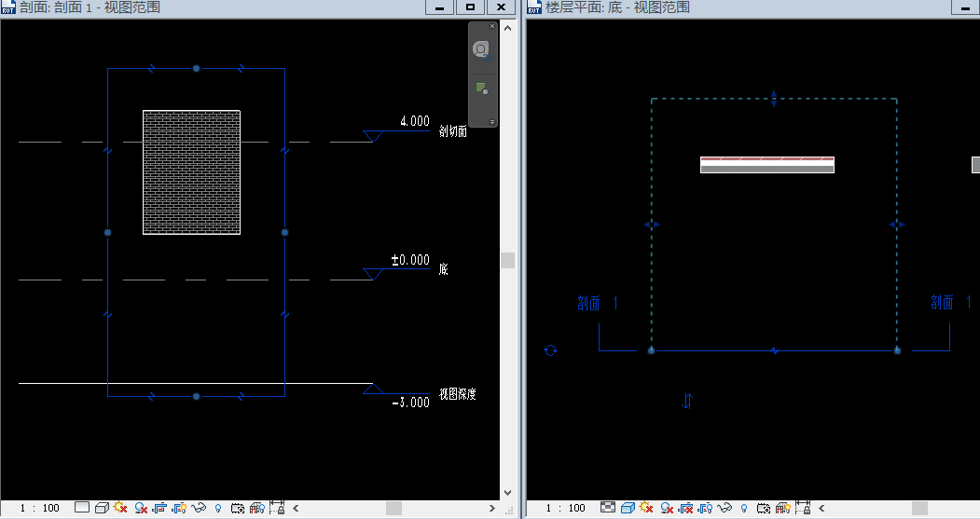
Task: Click horizontal scroll right arrow in section view
Action: click(x=492, y=508)
